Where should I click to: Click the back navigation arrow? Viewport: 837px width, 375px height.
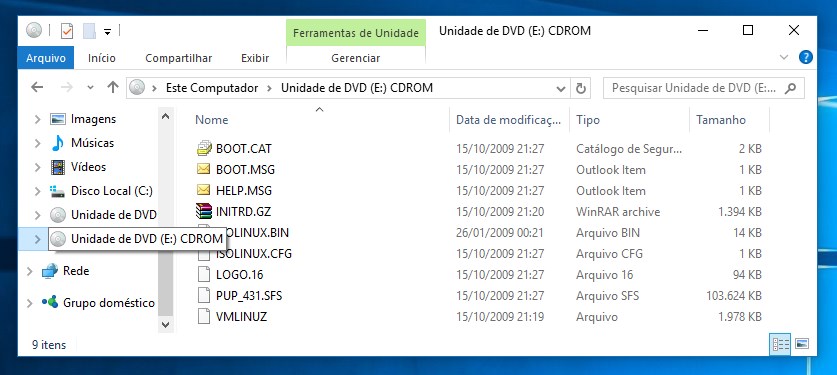(x=37, y=87)
